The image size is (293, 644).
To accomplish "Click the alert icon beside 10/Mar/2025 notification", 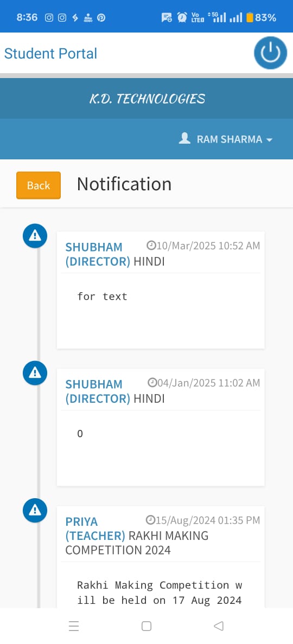I will click(35, 236).
